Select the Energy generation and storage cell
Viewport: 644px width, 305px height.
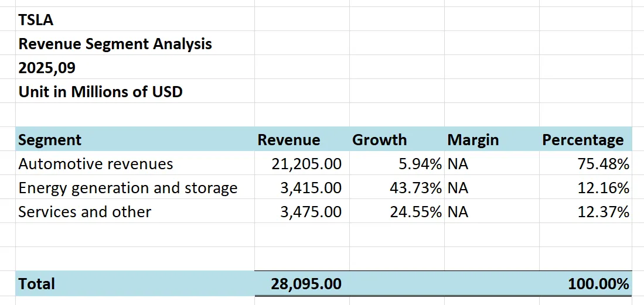click(x=135, y=187)
